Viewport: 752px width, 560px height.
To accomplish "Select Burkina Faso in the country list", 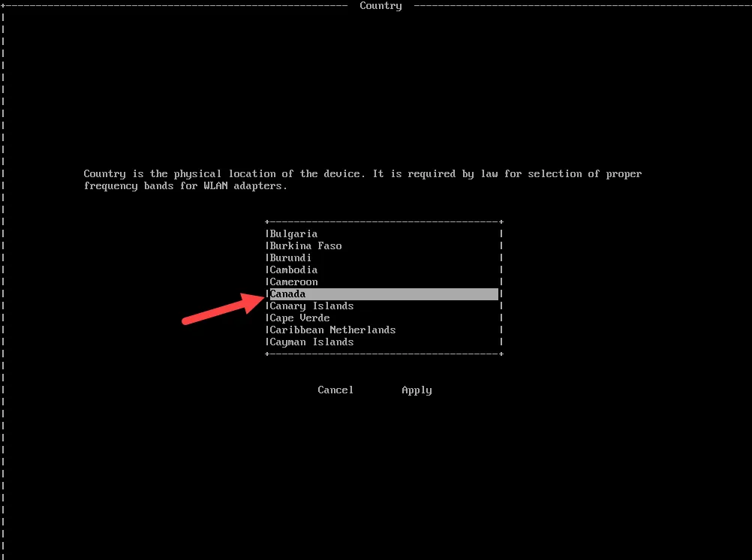I will point(384,245).
